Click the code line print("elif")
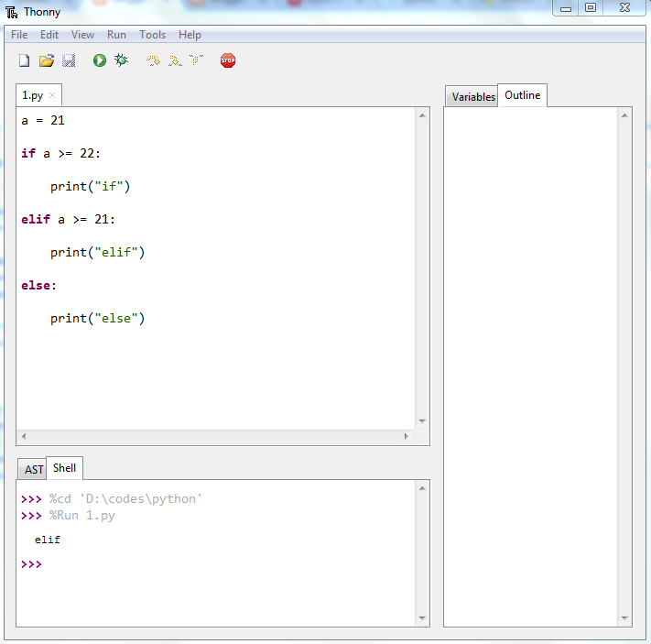This screenshot has height=644, width=651. pos(98,253)
